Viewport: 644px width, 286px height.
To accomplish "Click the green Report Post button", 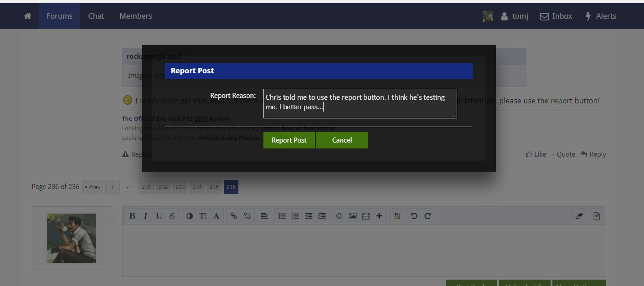I will (289, 140).
